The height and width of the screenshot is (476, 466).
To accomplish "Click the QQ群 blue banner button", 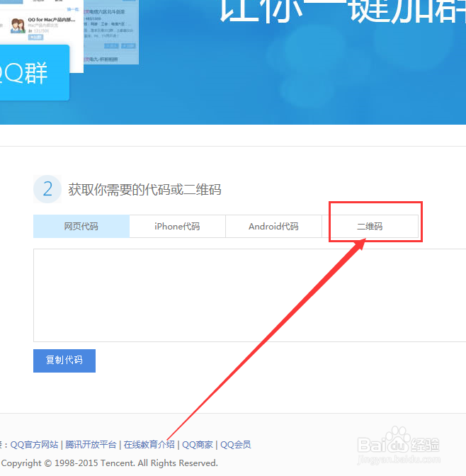I will [34, 73].
